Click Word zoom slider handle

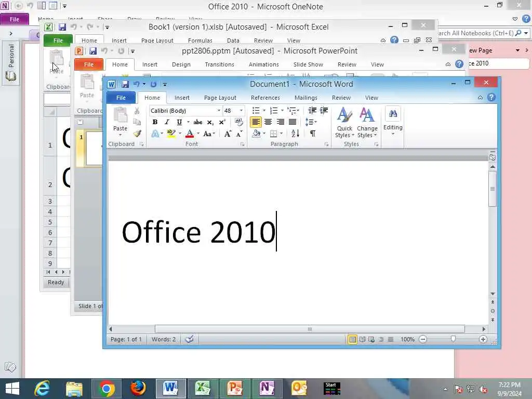tap(453, 339)
